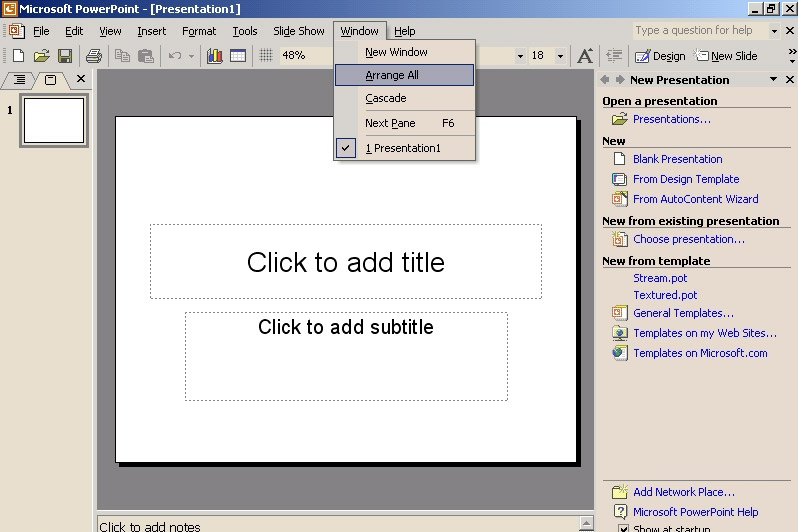Click the New blank document icon
Screen dimensions: 798x532
[18, 56]
